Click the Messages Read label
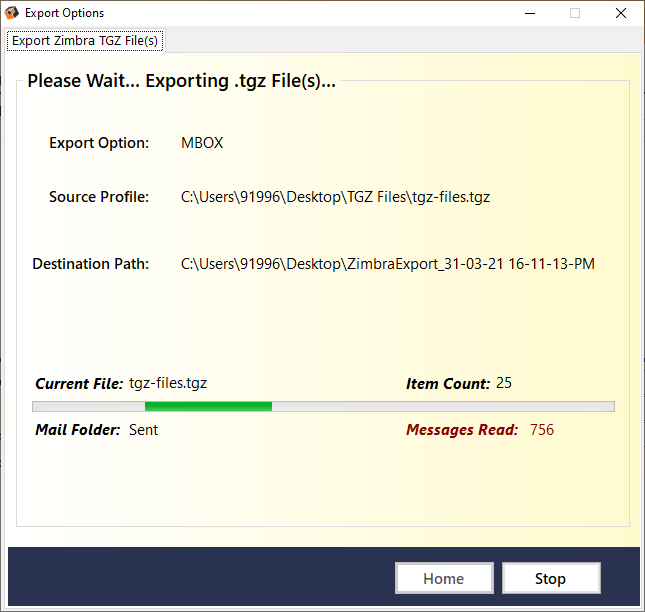The width and height of the screenshot is (645, 612). 462,430
